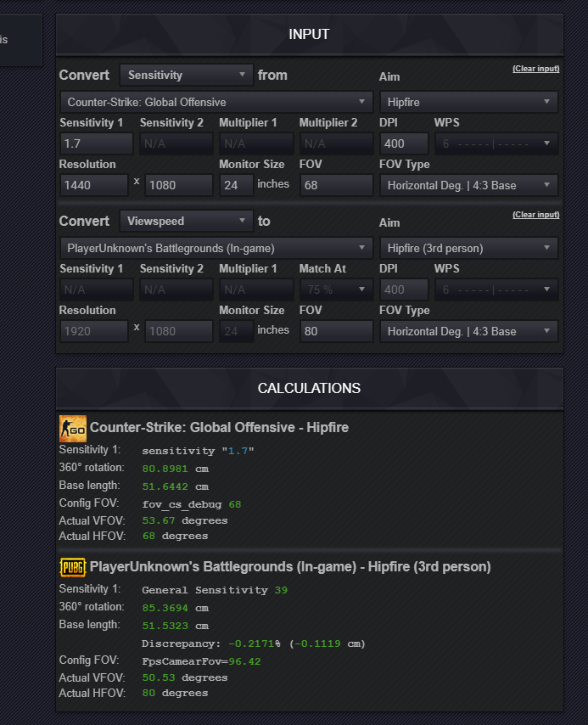588x725 pixels.
Task: Click the resolution height field in the to section
Action: [179, 332]
